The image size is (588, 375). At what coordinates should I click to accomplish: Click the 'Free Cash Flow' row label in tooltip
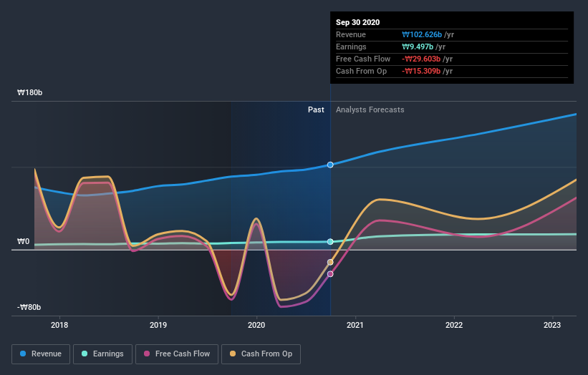[x=363, y=59]
